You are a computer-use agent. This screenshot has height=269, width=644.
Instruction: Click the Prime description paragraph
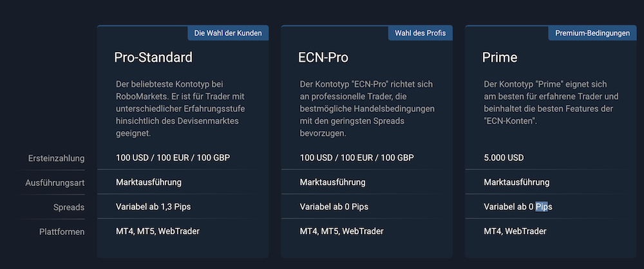tap(551, 103)
